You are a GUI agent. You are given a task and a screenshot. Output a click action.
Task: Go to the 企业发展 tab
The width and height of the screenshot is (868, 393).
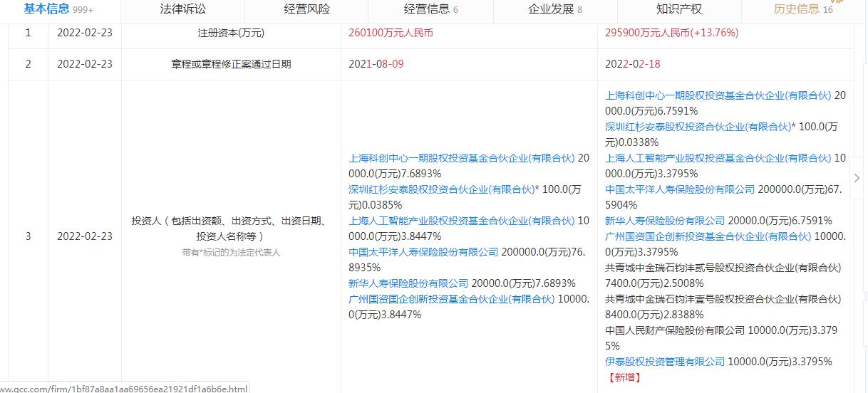555,9
